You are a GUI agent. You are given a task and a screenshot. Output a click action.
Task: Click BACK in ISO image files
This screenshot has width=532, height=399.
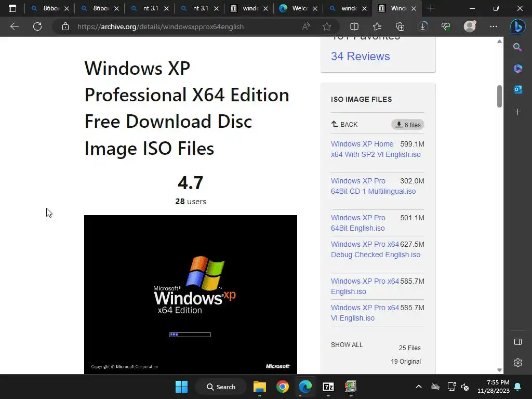(x=344, y=125)
